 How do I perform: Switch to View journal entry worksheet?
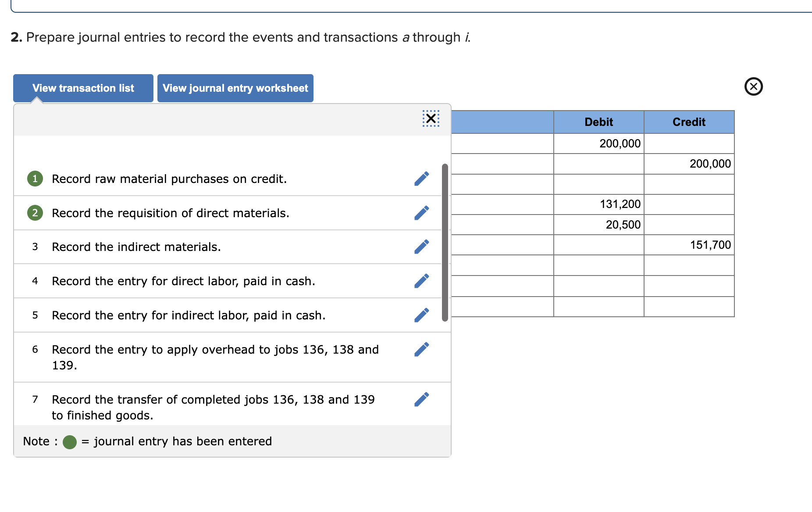[235, 88]
